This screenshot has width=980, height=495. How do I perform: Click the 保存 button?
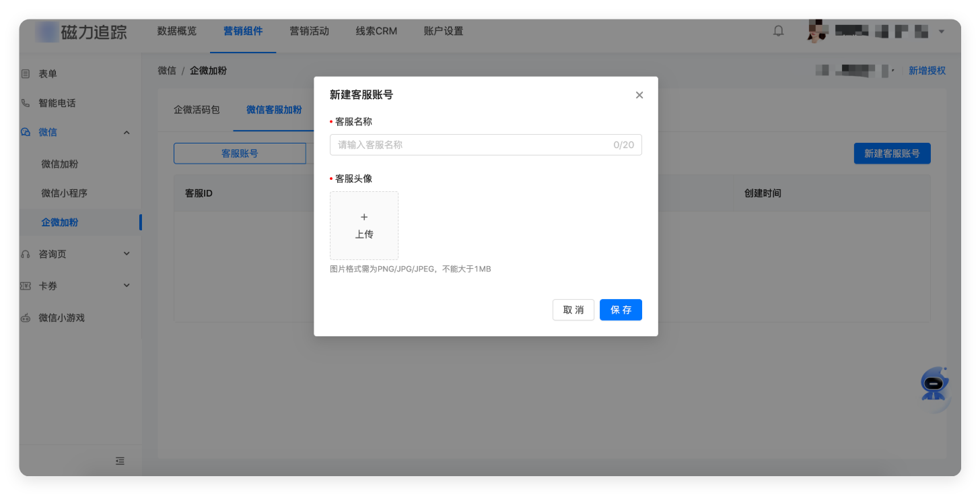pyautogui.click(x=621, y=310)
